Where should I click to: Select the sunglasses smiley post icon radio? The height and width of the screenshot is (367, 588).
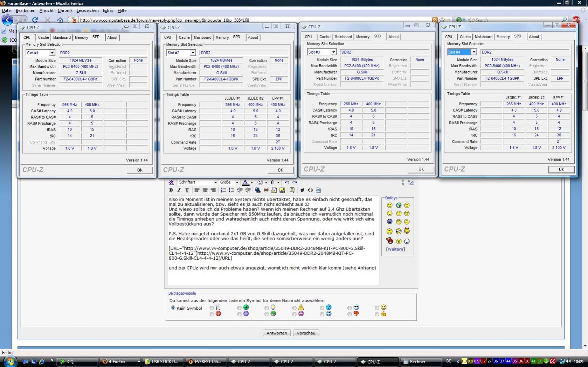[x=350, y=308]
